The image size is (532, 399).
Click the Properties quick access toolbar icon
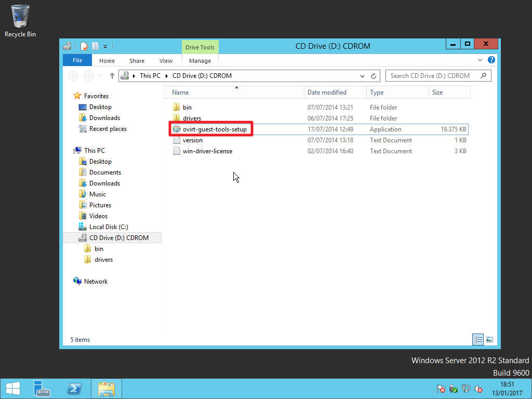click(84, 46)
